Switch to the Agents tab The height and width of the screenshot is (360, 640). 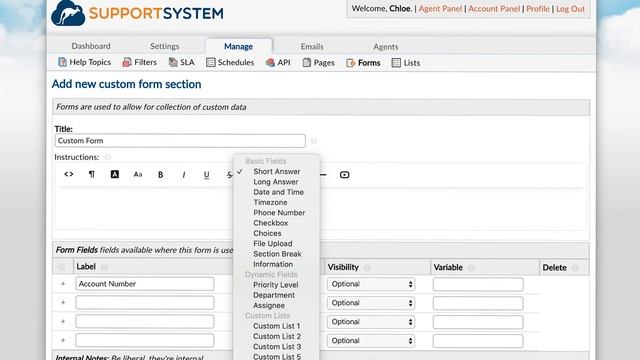386,47
